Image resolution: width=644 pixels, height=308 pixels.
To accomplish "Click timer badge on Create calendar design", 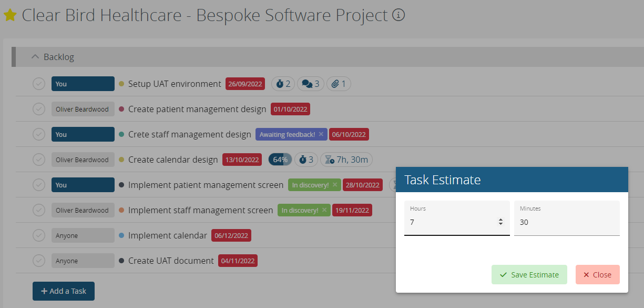I will click(x=306, y=160).
